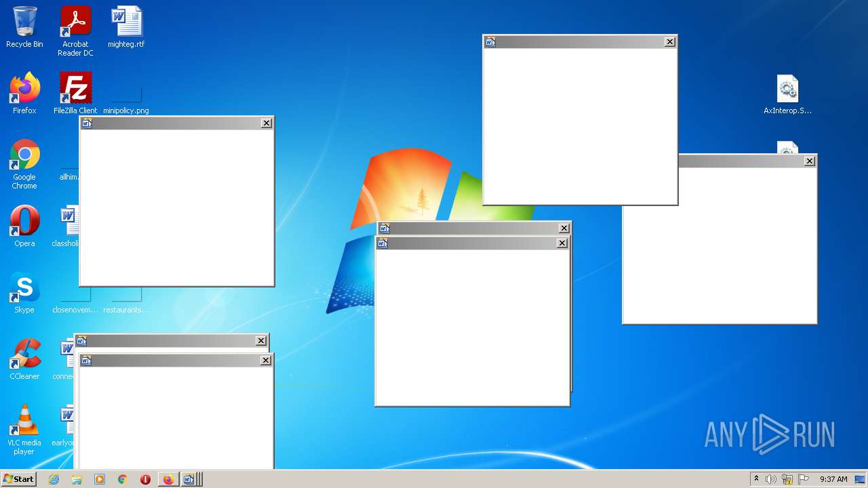
Task: Close the blank window beside FileZilla icon
Action: pos(267,123)
